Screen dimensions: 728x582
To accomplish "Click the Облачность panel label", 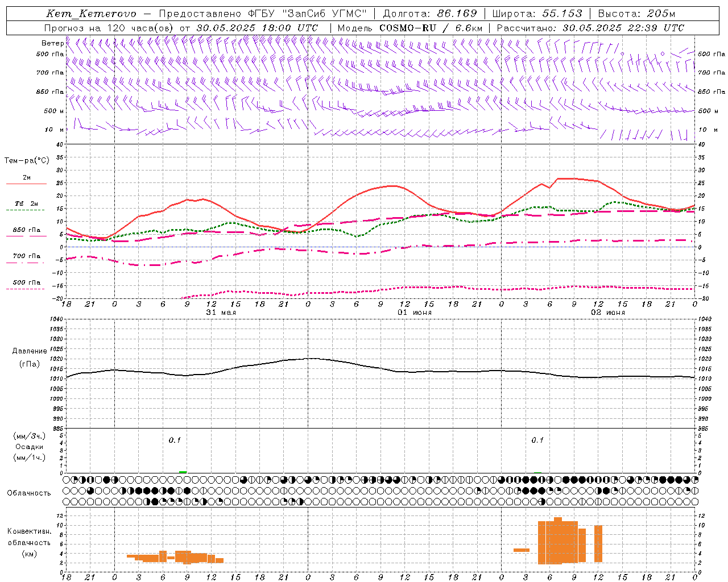I will (29, 493).
